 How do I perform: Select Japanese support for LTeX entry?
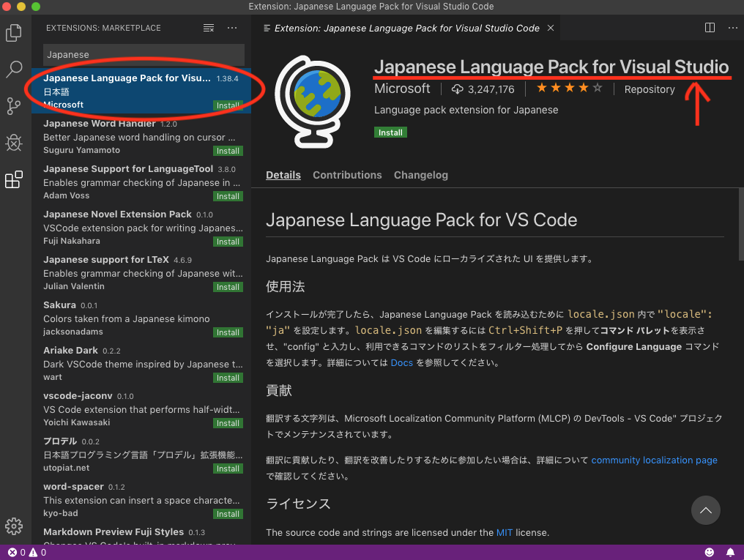click(x=141, y=272)
